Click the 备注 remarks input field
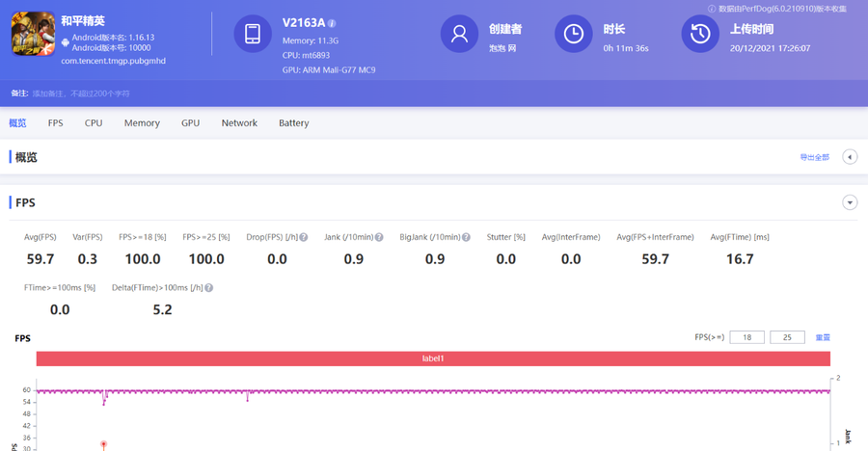This screenshot has height=451, width=868. click(x=81, y=93)
